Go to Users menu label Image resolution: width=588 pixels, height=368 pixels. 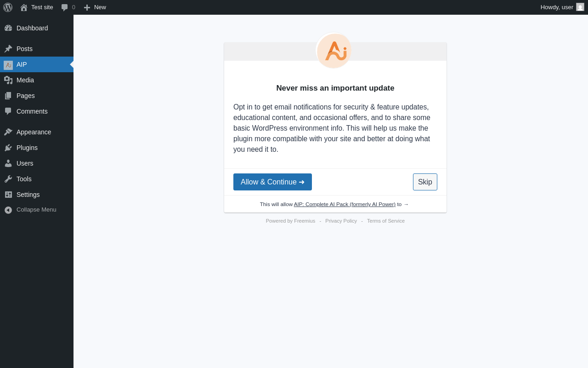click(x=25, y=163)
